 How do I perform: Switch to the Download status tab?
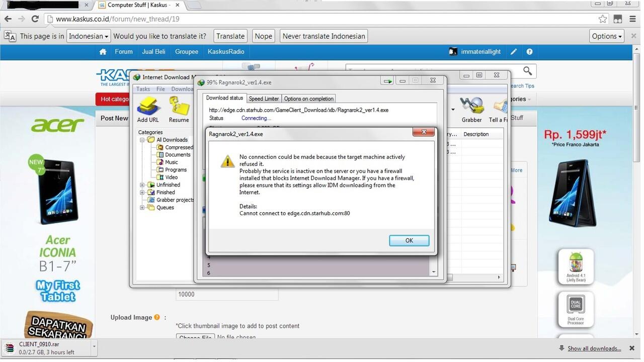point(224,98)
